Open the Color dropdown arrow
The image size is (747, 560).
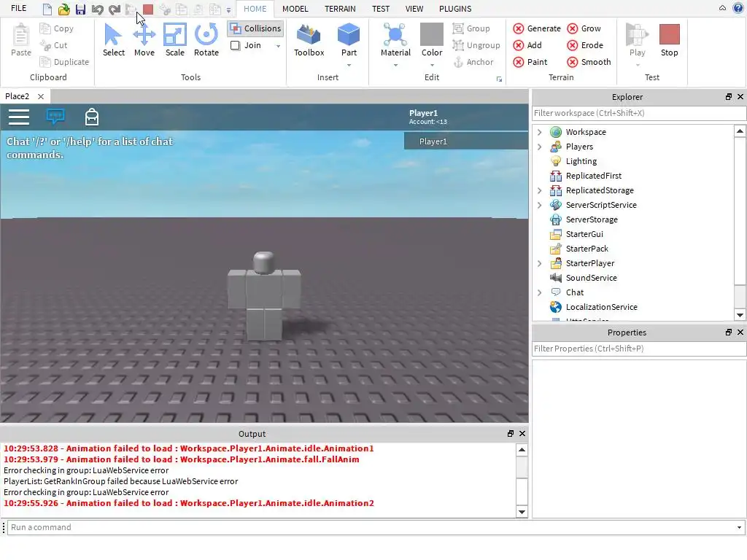pos(432,65)
